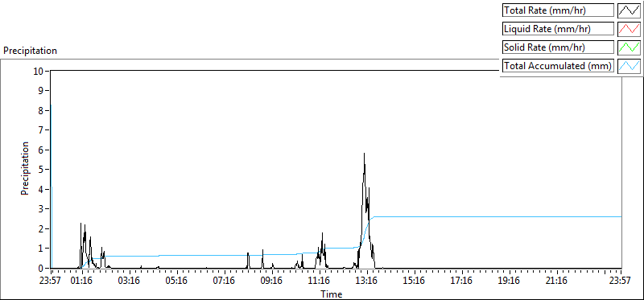Click the 03:16 time axis label
644x300 pixels.
click(130, 282)
